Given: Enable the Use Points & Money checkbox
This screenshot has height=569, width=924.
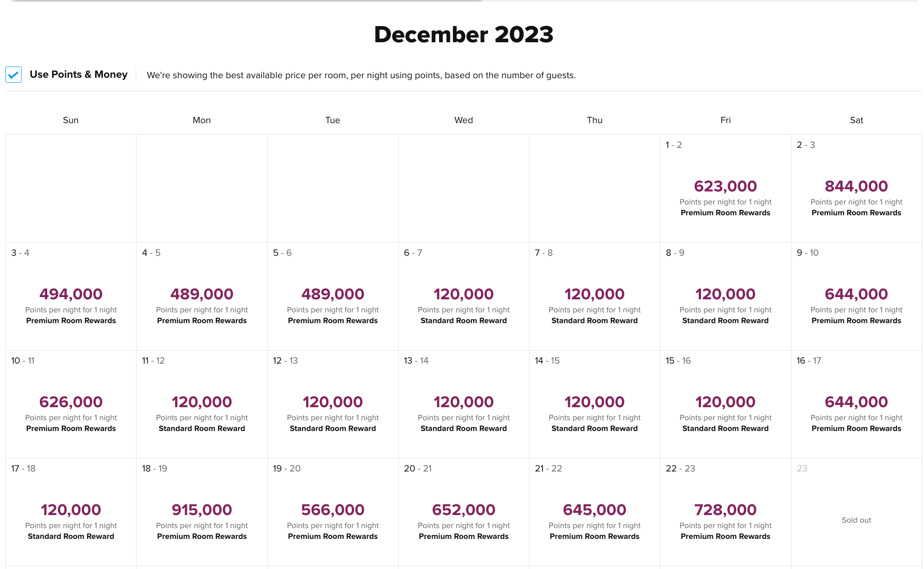Looking at the screenshot, I should pos(13,75).
